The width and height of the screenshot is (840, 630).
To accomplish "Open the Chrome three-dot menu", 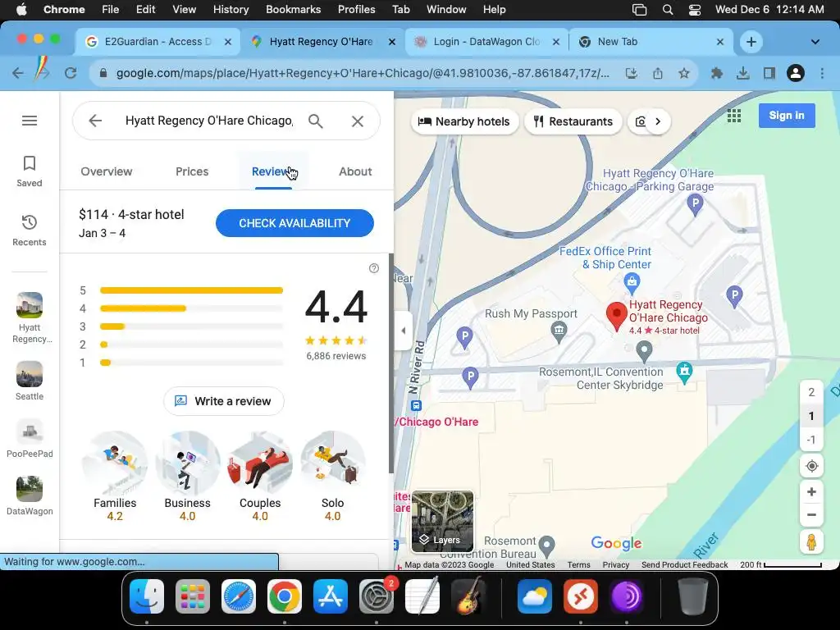I will 822,73.
